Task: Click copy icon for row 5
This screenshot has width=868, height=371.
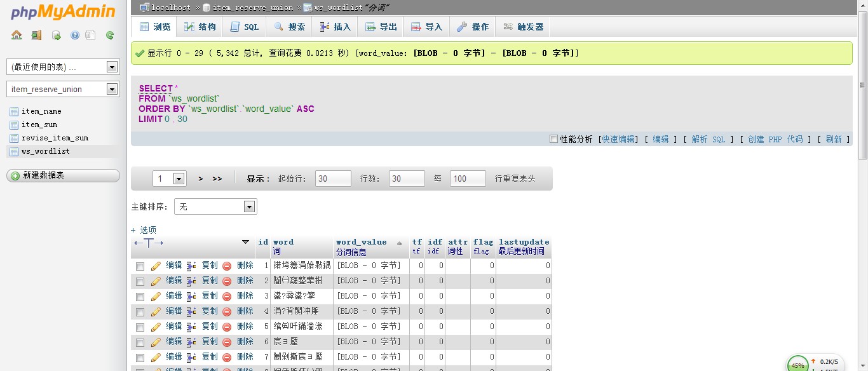Action: click(x=191, y=327)
